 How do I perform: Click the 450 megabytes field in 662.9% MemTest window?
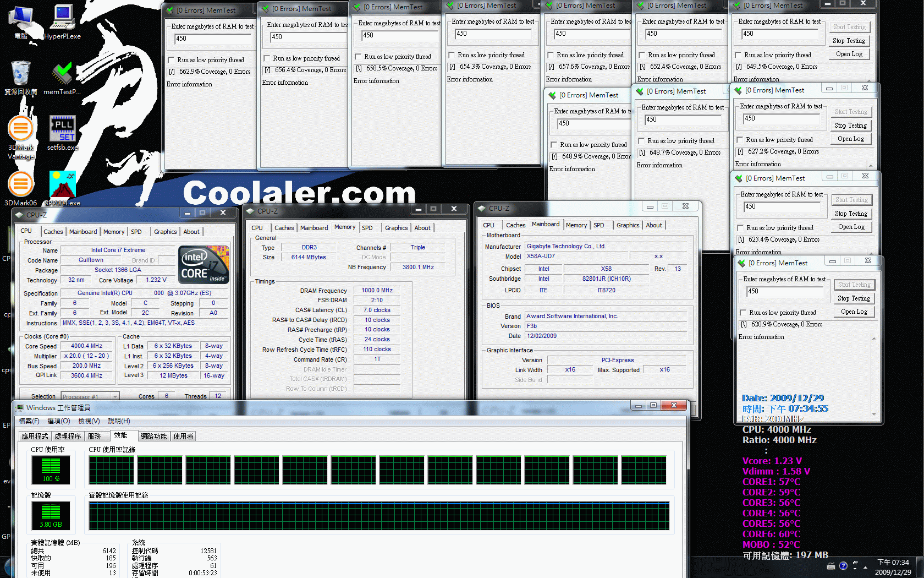[213, 39]
